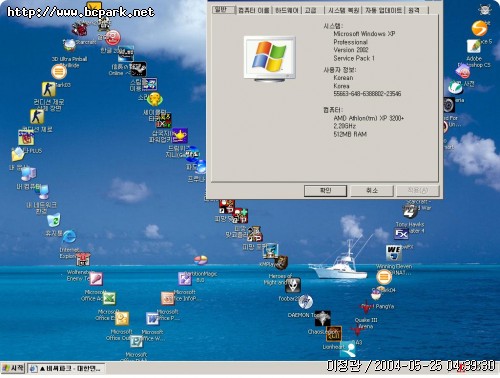Image resolution: width=500 pixels, height=378 pixels.
Task: Open the 드림위즈 지니 magic lamp icon
Action: [180, 135]
